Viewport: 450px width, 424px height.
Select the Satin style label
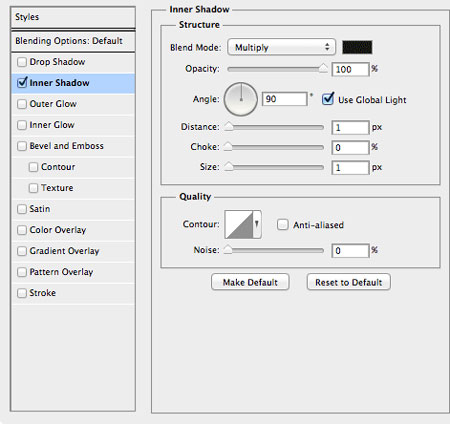tap(40, 209)
